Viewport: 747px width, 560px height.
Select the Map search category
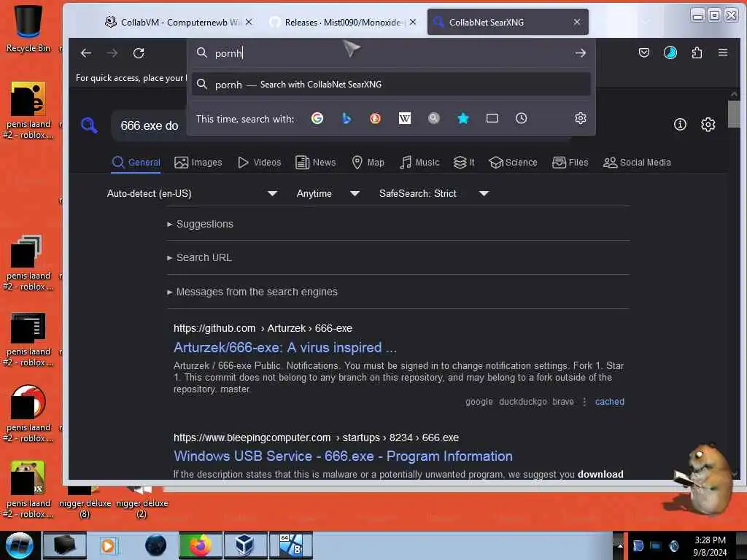(368, 163)
